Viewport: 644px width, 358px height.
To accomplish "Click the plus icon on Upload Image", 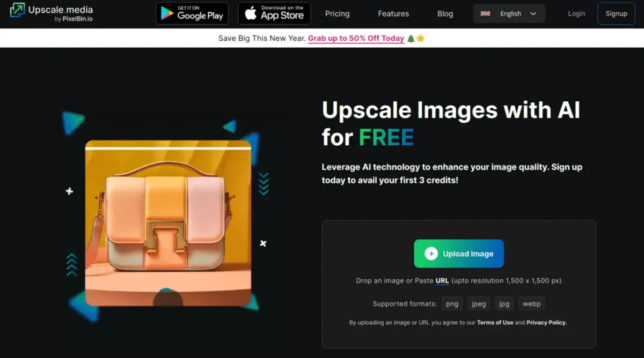I will tap(431, 254).
